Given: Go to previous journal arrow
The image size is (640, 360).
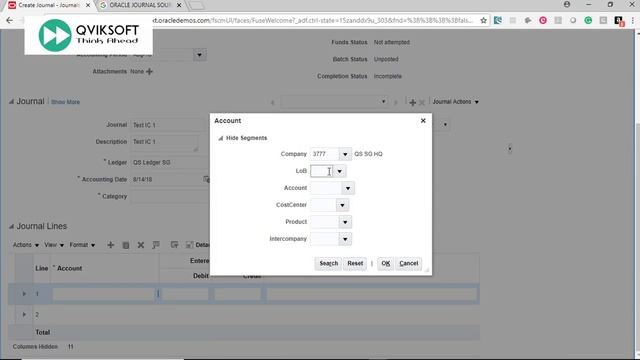Looking at the screenshot, I should point(273,102).
